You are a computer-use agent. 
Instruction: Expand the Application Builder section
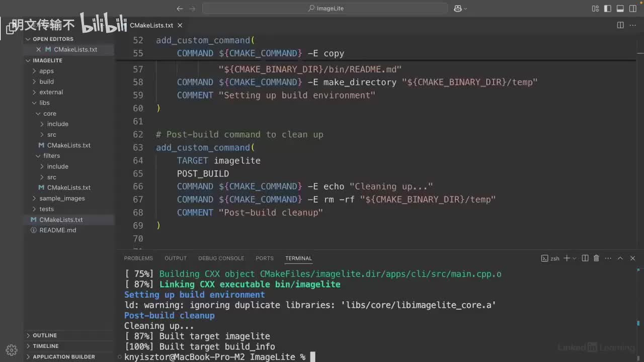pyautogui.click(x=69, y=356)
